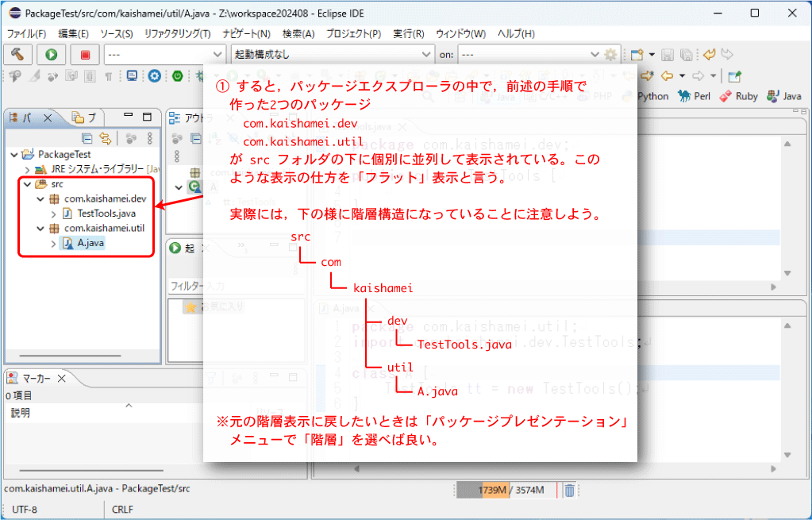Open the ソース(S) menu
Viewport: 812px width, 520px height.
(117, 33)
